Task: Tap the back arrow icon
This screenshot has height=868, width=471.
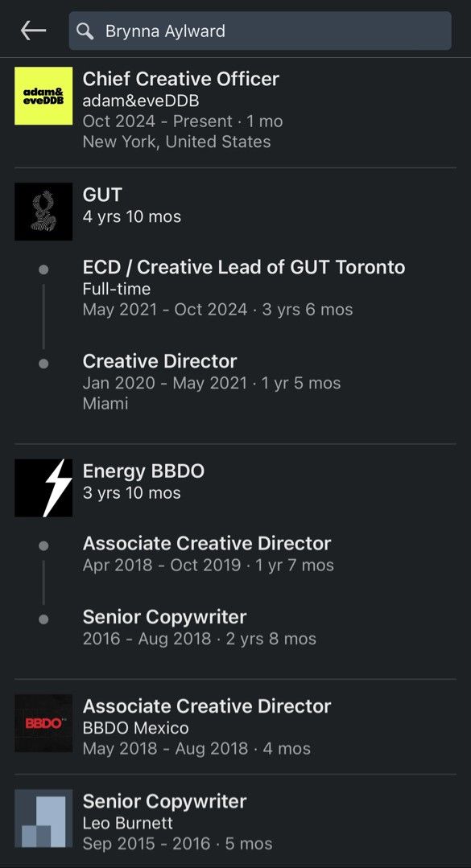Action: coord(33,31)
